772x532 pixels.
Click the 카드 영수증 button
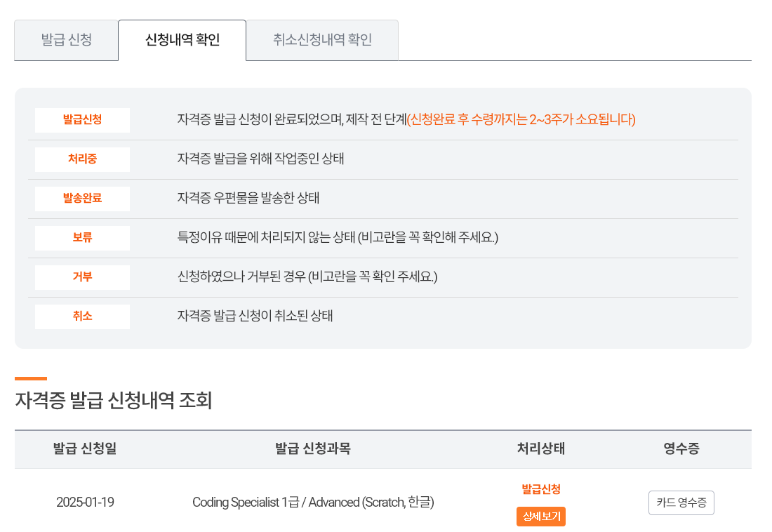coord(681,503)
